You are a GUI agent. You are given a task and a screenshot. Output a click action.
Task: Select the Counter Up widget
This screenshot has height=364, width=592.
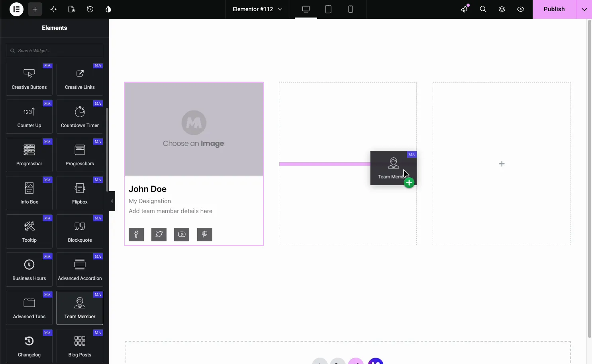(x=29, y=117)
